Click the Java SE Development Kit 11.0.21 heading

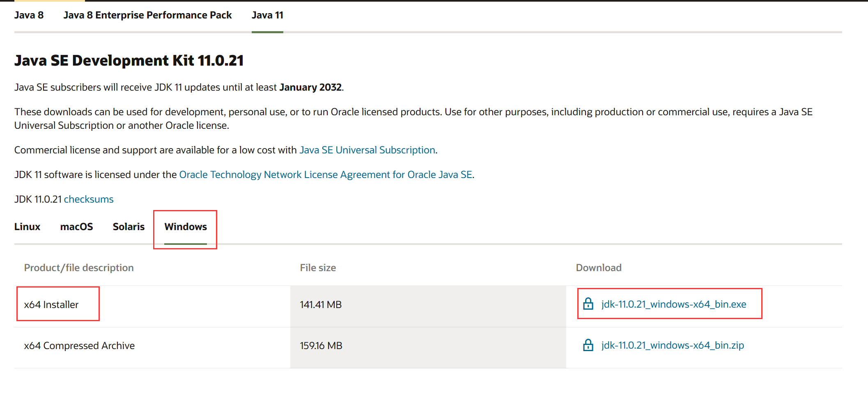(x=129, y=61)
